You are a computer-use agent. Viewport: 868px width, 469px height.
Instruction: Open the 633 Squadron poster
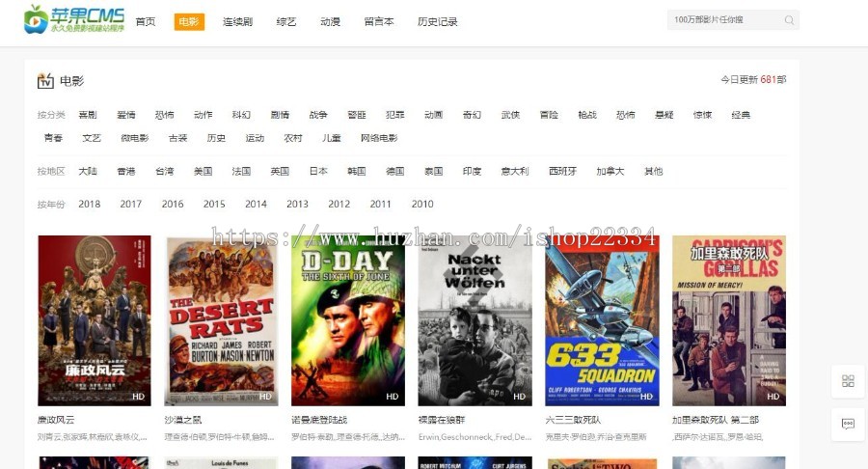coord(602,320)
